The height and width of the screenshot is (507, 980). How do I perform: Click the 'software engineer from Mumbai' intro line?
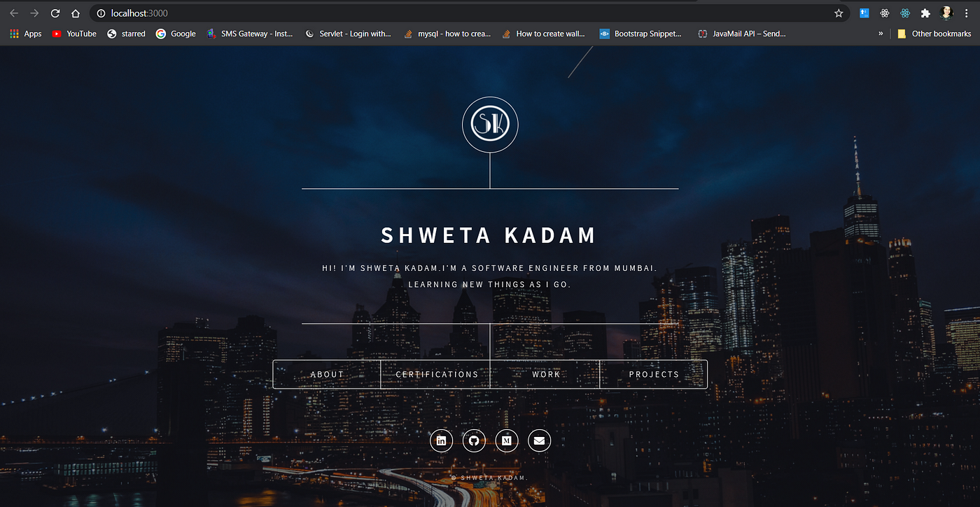(x=490, y=268)
